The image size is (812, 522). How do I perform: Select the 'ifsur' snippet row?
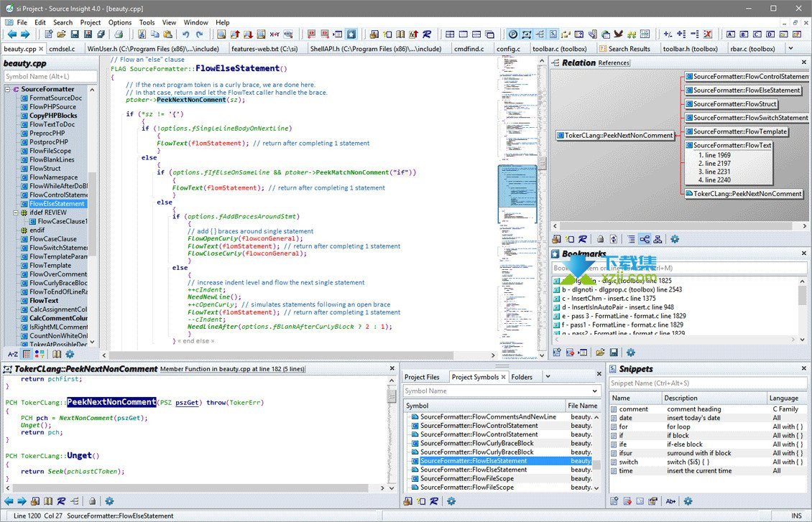click(x=707, y=453)
